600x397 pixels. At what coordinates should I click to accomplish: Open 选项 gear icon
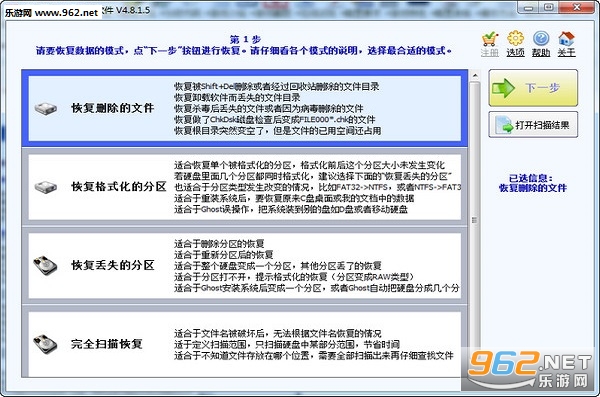tap(515, 38)
